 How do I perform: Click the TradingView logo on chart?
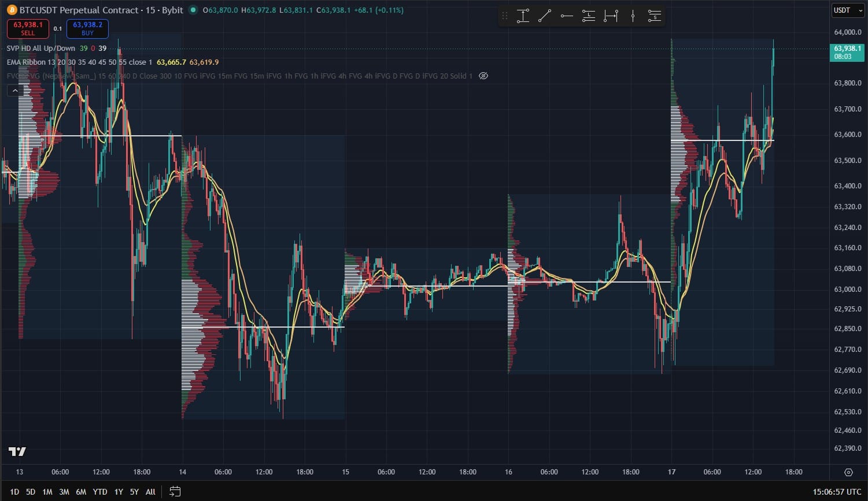[17, 452]
